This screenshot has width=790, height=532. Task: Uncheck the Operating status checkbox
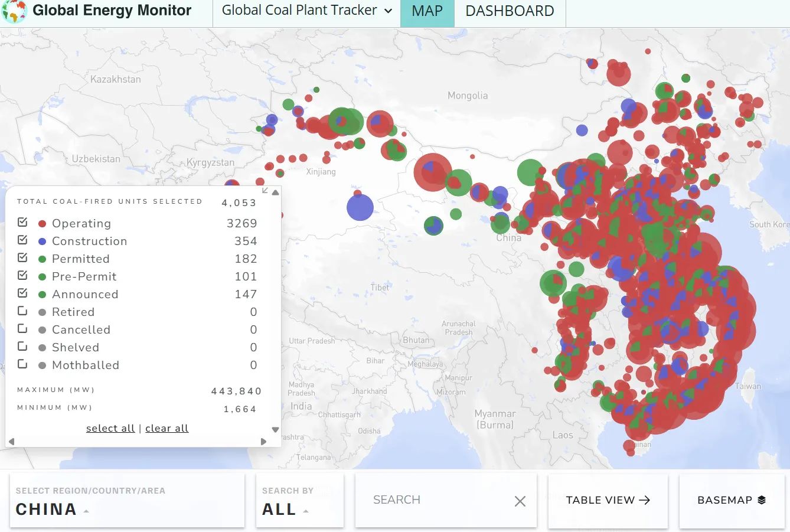(x=22, y=223)
